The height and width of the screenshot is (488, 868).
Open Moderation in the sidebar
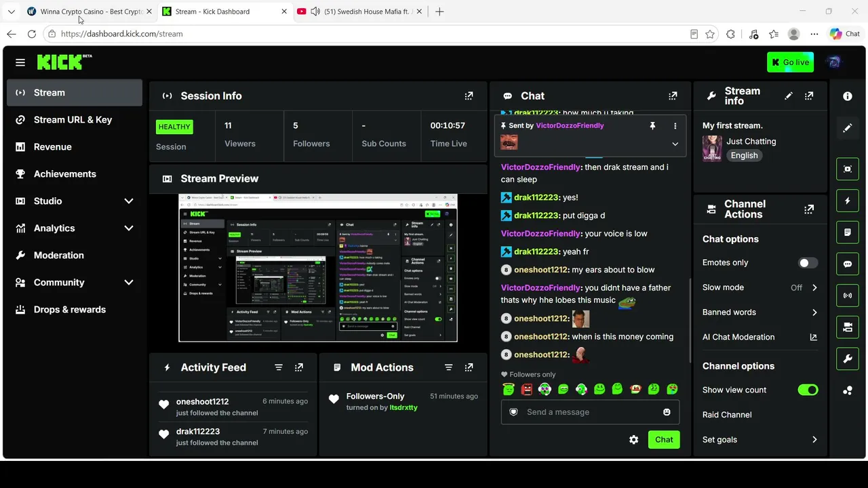pyautogui.click(x=75, y=256)
